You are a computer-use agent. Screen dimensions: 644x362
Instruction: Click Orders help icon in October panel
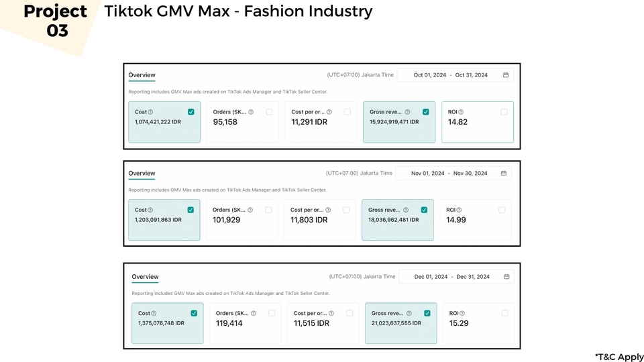[251, 112]
